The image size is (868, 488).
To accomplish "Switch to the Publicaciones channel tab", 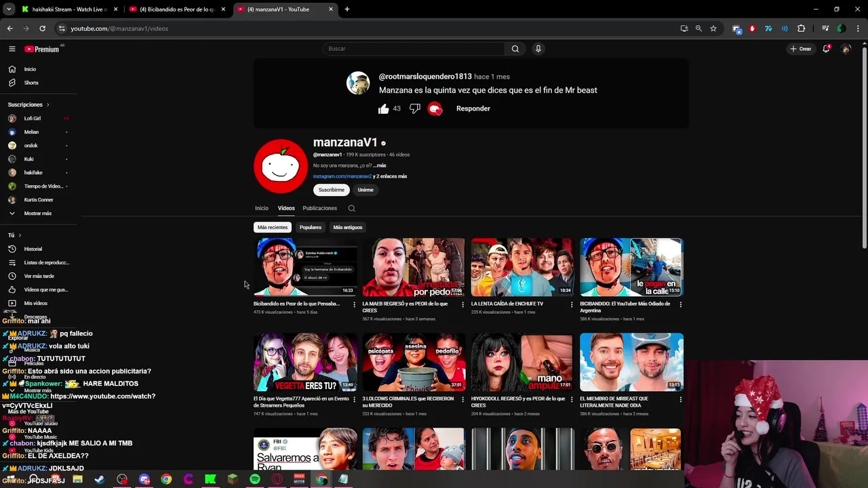I will [x=320, y=208].
